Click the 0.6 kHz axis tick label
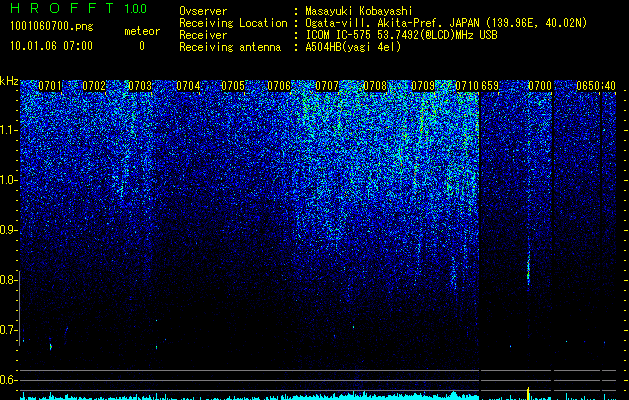629x400 pixels. click(8, 380)
